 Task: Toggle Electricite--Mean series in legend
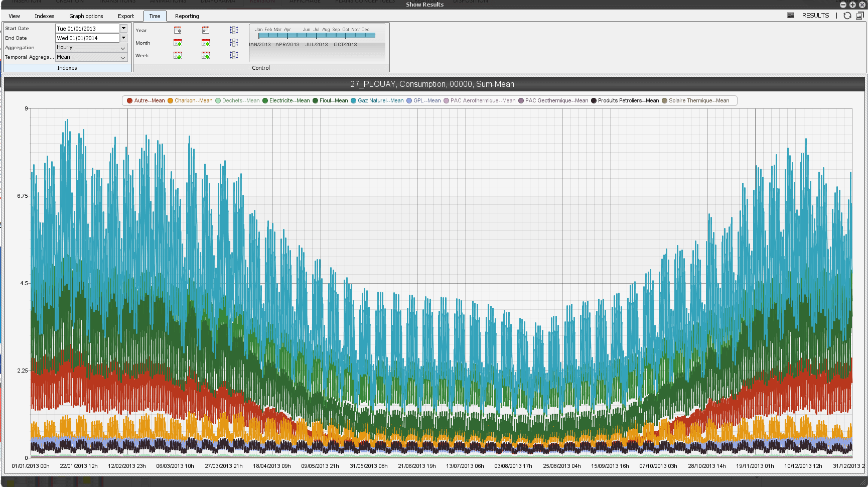click(286, 100)
